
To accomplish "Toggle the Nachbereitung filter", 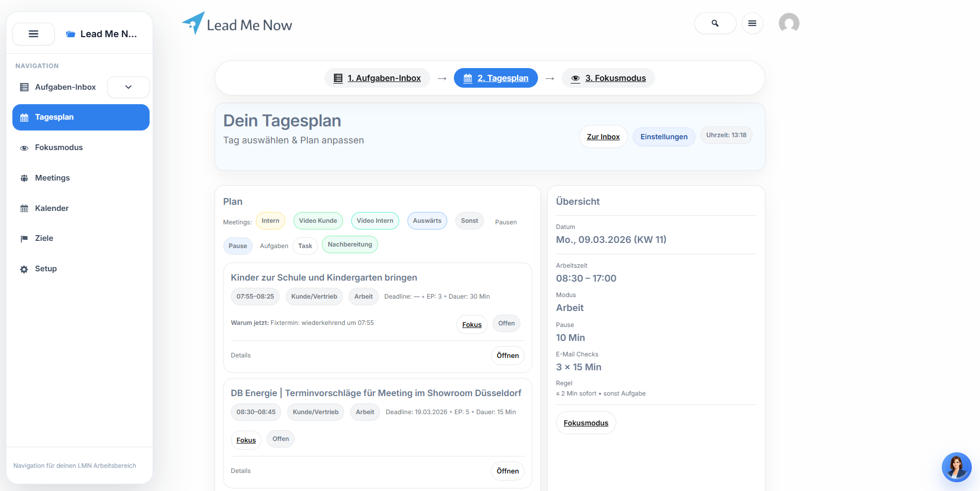I will [x=350, y=244].
